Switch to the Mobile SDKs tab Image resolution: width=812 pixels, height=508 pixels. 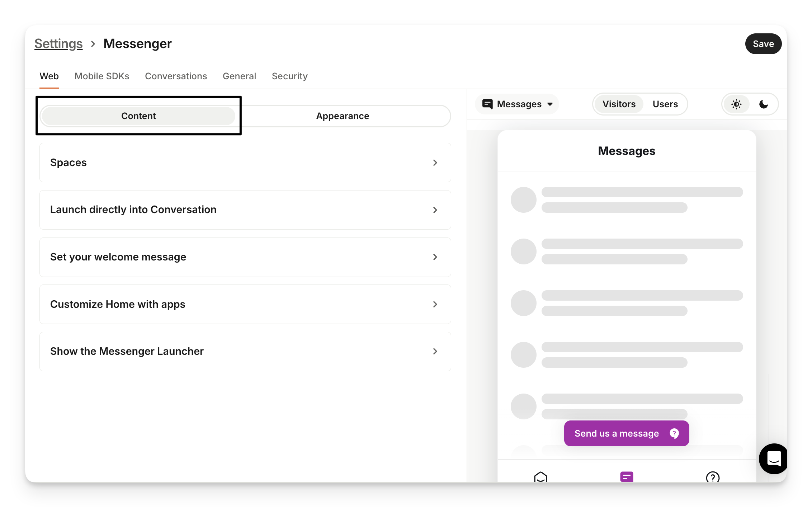[x=102, y=76]
